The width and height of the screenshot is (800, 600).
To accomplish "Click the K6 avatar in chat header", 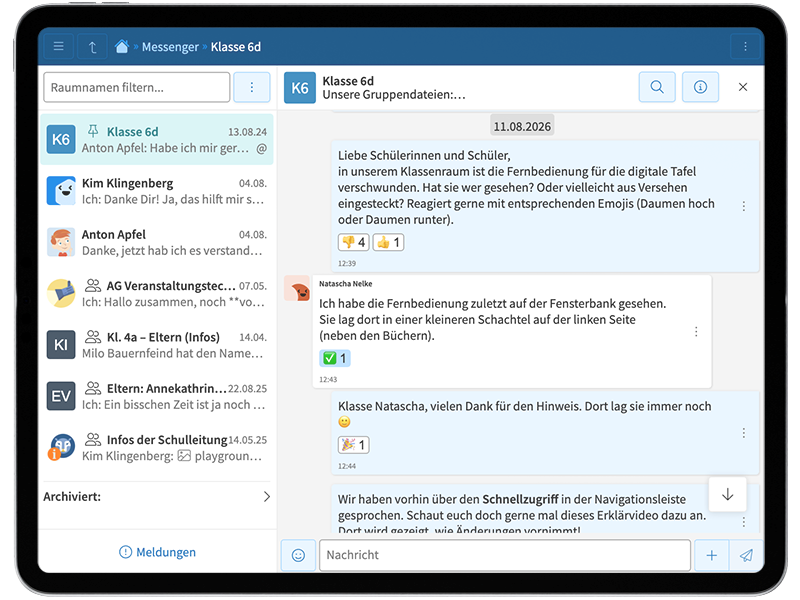I will [x=300, y=88].
